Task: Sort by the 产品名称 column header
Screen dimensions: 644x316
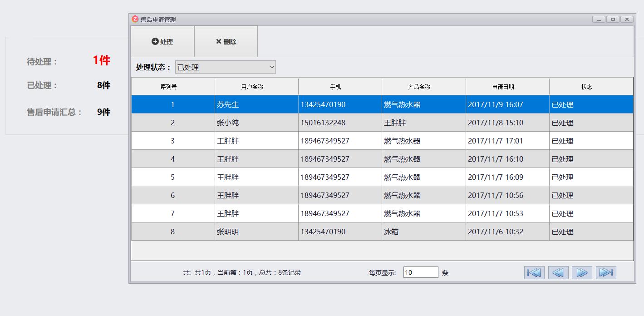Action: tap(424, 87)
